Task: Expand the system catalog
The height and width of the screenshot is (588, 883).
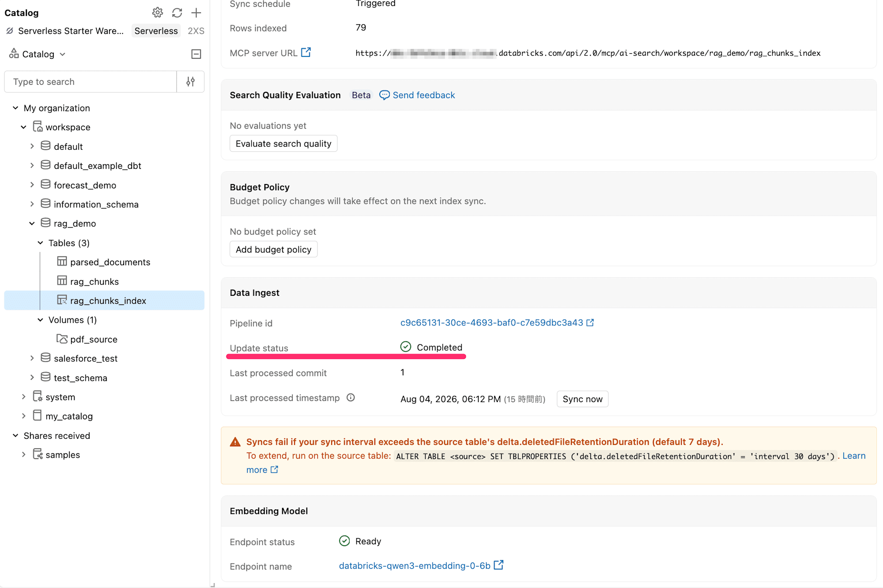Action: (24, 397)
